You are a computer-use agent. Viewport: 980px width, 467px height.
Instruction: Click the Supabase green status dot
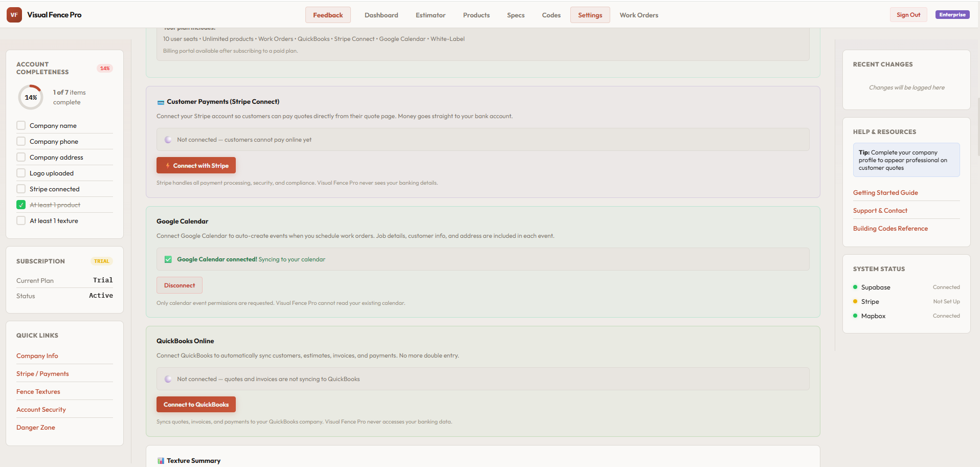click(x=855, y=287)
